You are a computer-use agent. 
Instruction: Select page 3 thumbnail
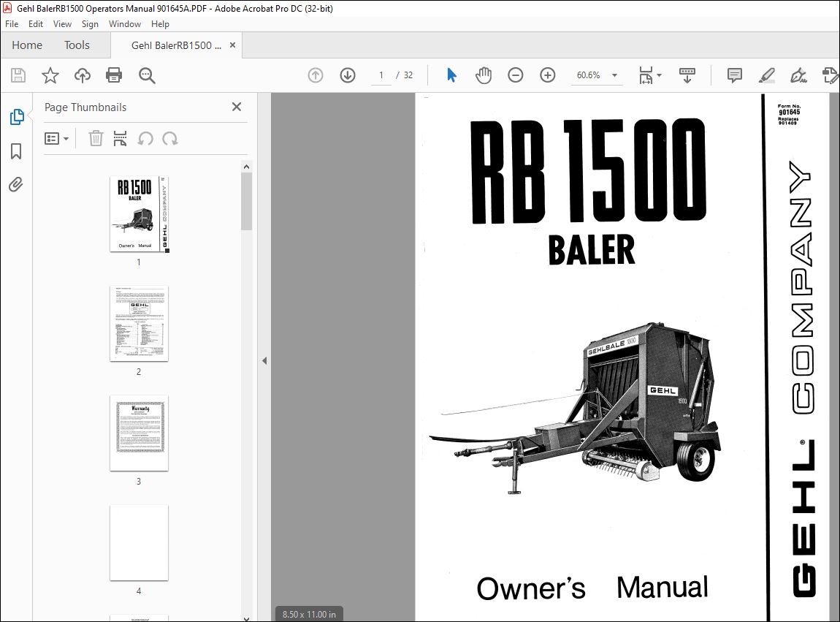(139, 433)
